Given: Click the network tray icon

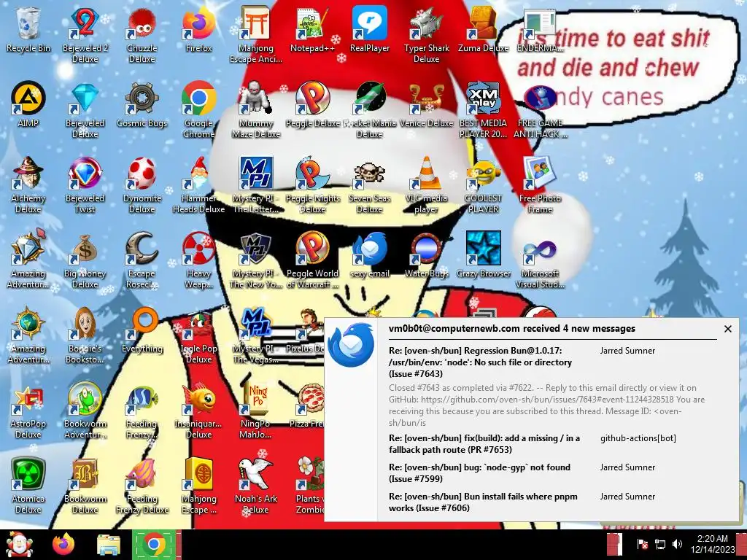Looking at the screenshot, I should (x=660, y=544).
